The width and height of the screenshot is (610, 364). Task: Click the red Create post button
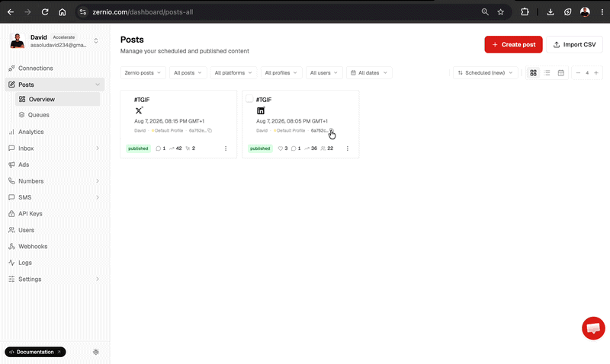(x=513, y=45)
